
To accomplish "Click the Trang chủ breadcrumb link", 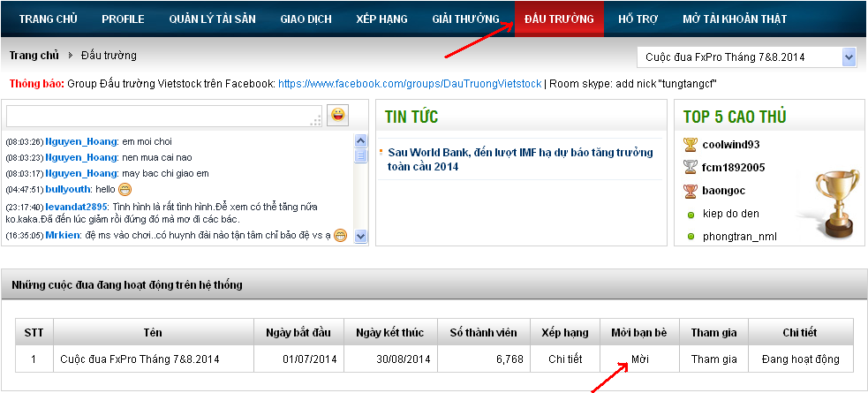I will 34,56.
